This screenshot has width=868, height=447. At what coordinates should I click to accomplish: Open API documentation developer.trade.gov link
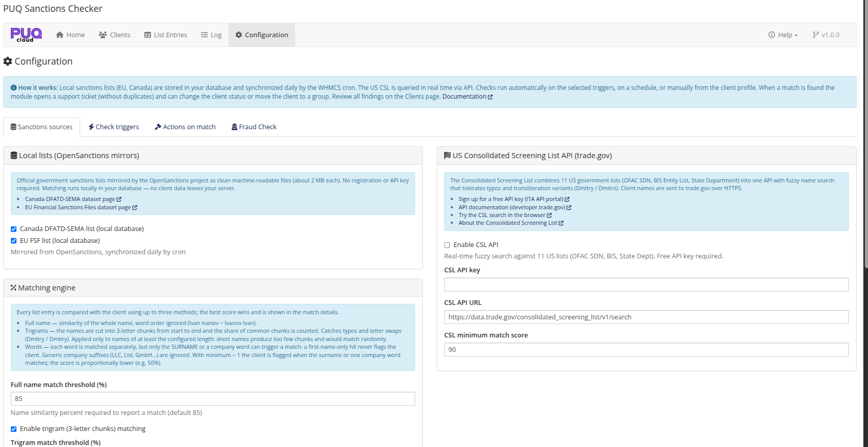click(x=515, y=207)
